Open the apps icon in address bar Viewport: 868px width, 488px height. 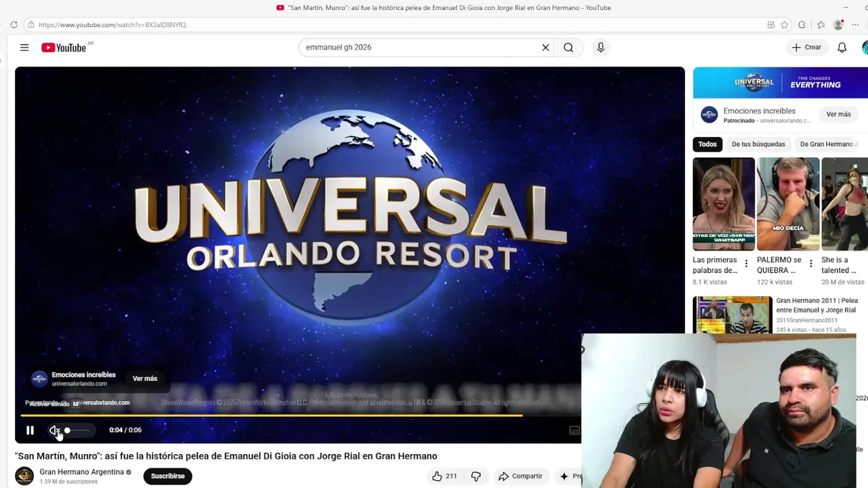[x=771, y=25]
